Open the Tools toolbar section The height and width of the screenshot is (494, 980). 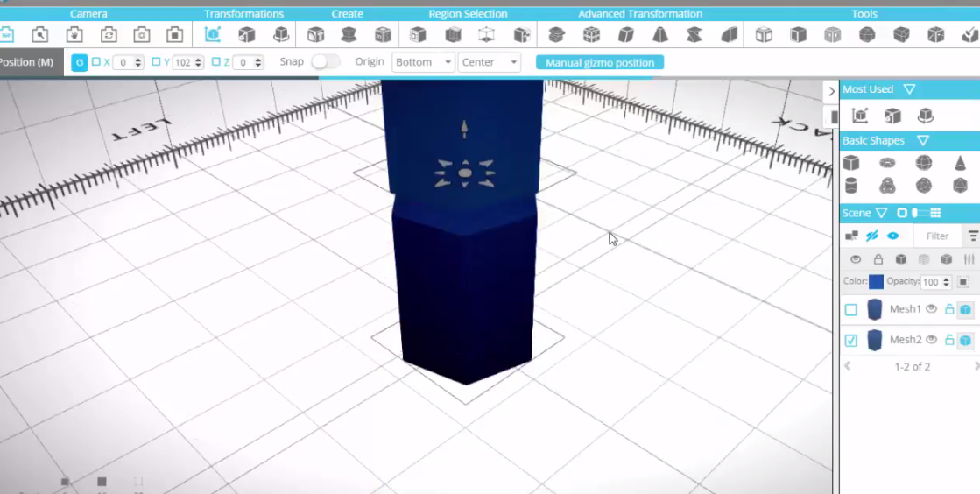click(x=864, y=14)
